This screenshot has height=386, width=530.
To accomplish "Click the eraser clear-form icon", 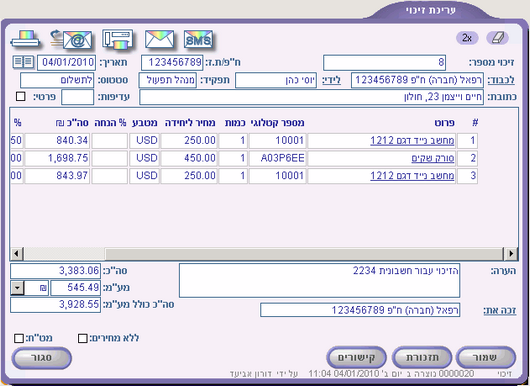I will click(498, 38).
